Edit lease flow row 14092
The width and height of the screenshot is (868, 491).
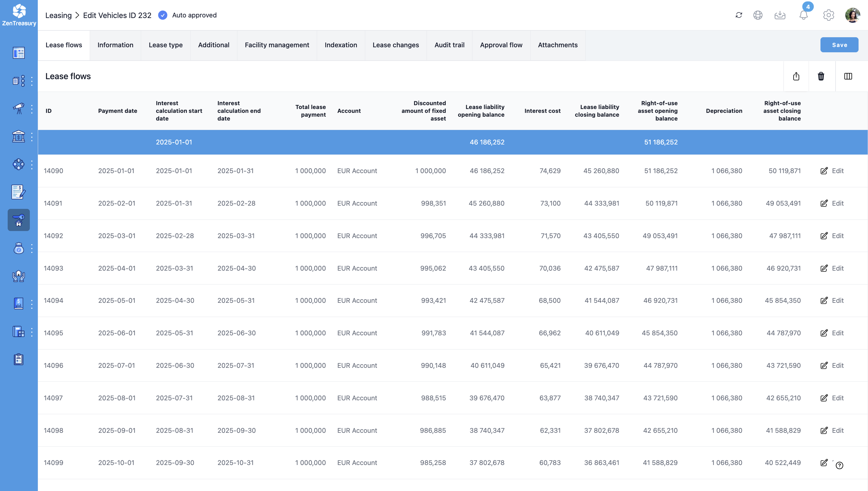click(832, 236)
